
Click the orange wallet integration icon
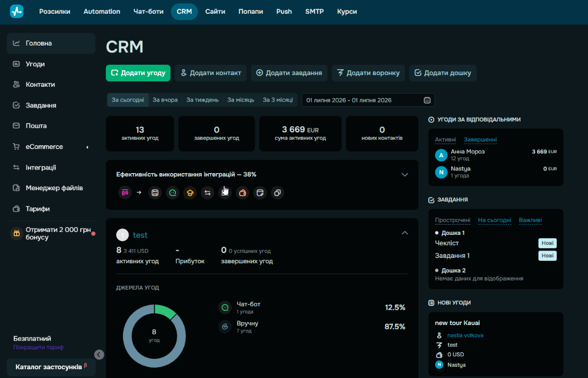(243, 193)
